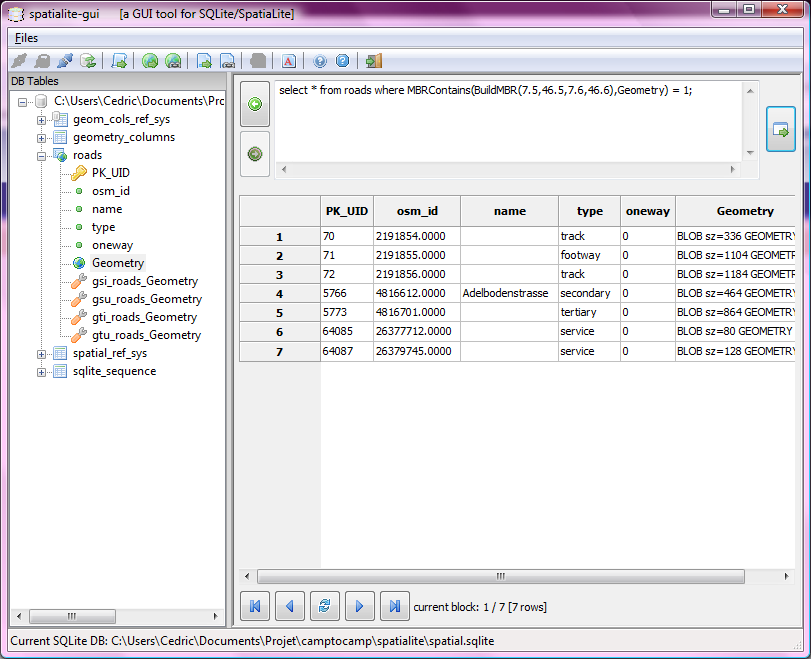The image size is (811, 659).
Task: Go to previous result block
Action: click(290, 606)
